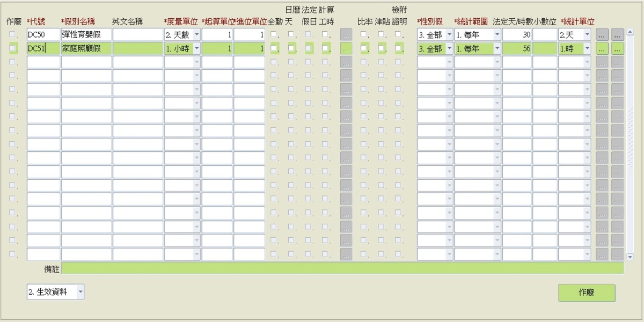Click first ellipsis button right of 統計單位 in DC50 row

(602, 35)
